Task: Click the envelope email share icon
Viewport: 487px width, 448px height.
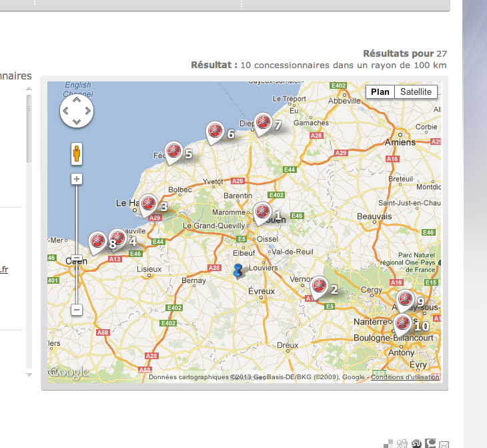Action: click(x=444, y=444)
